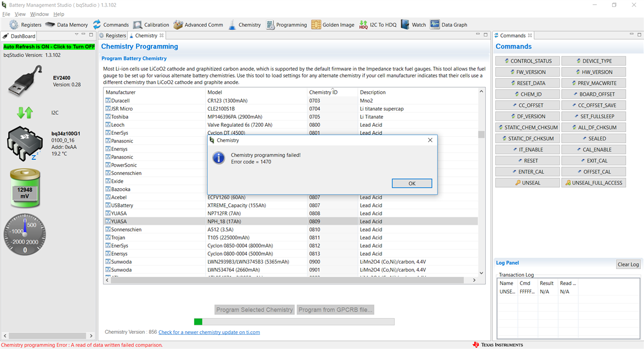Open the Watch tool
This screenshot has height=349, width=644.
(x=413, y=25)
